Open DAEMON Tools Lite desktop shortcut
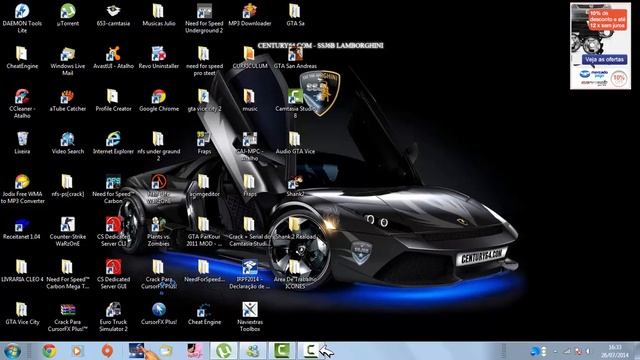 [x=22, y=18]
